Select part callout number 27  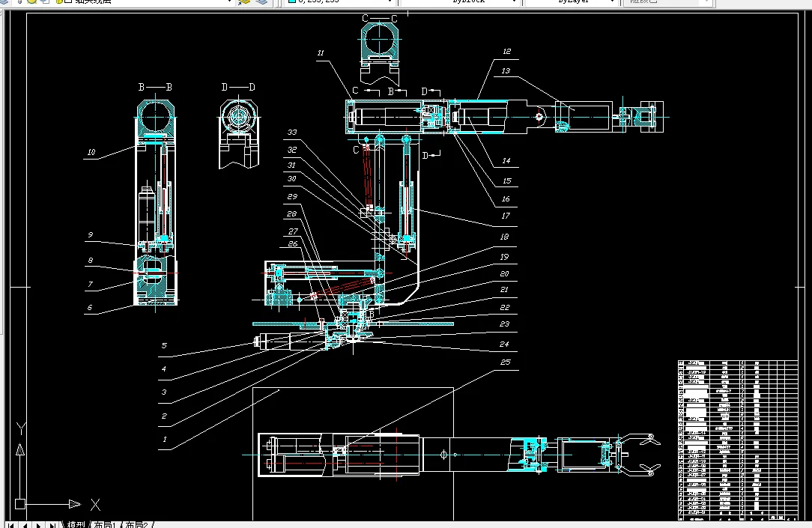click(x=293, y=231)
